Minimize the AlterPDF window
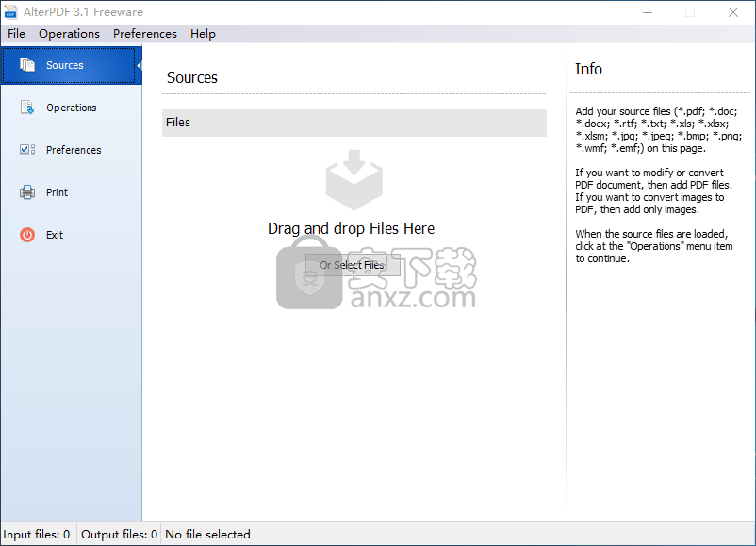Viewport: 756px width, 546px height. (x=648, y=12)
